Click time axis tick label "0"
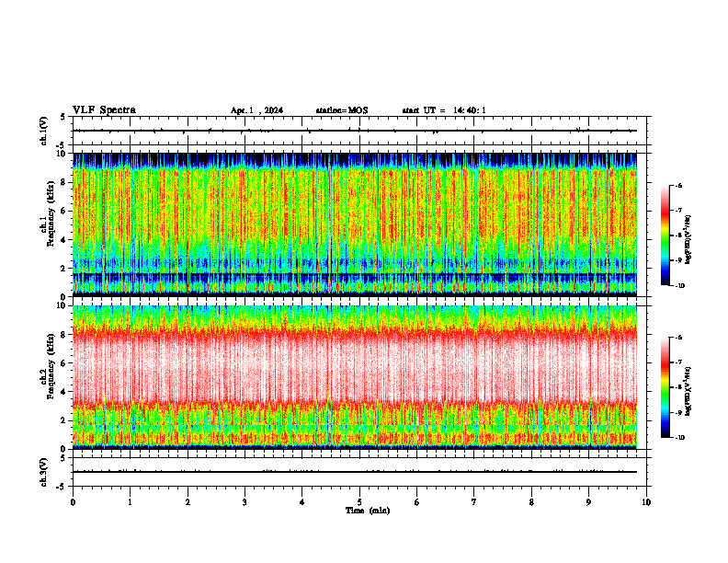 tap(73, 502)
